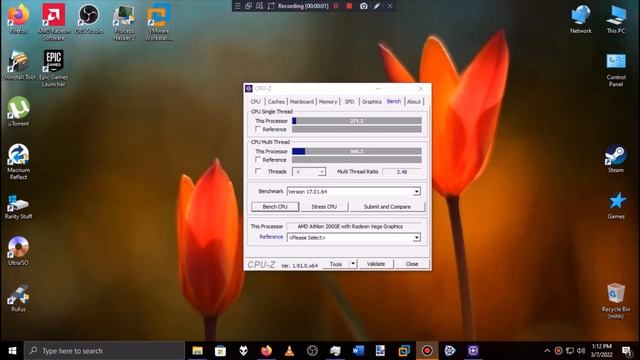This screenshot has width=640, height=360.
Task: Switch to the CPU tab
Action: (256, 102)
